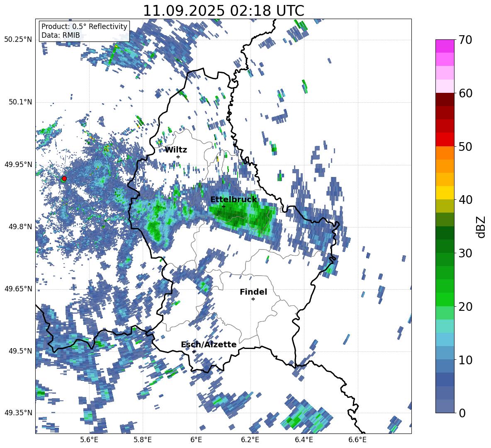Select the Findel city label
Viewport: 491px width, 448px height.
[x=253, y=292]
